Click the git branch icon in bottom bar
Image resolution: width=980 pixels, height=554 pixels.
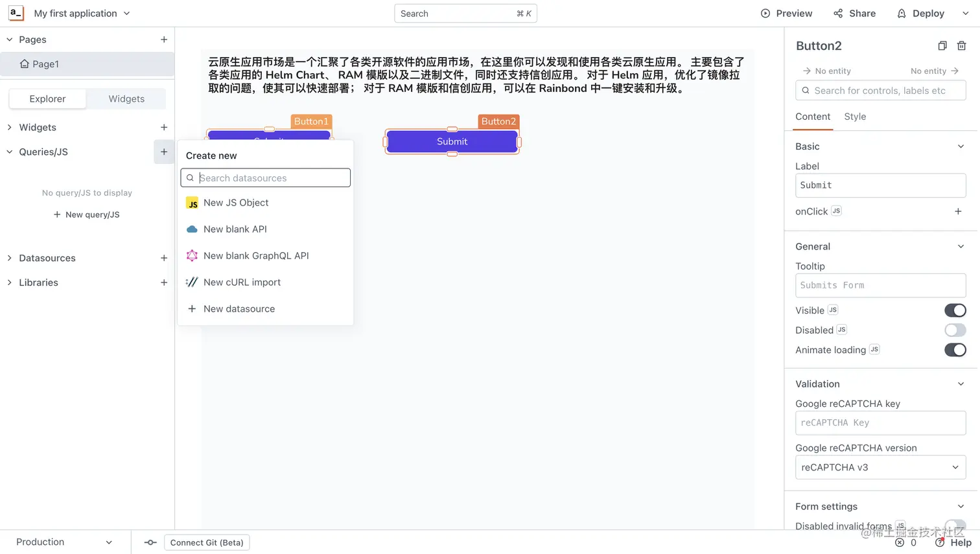pos(150,542)
